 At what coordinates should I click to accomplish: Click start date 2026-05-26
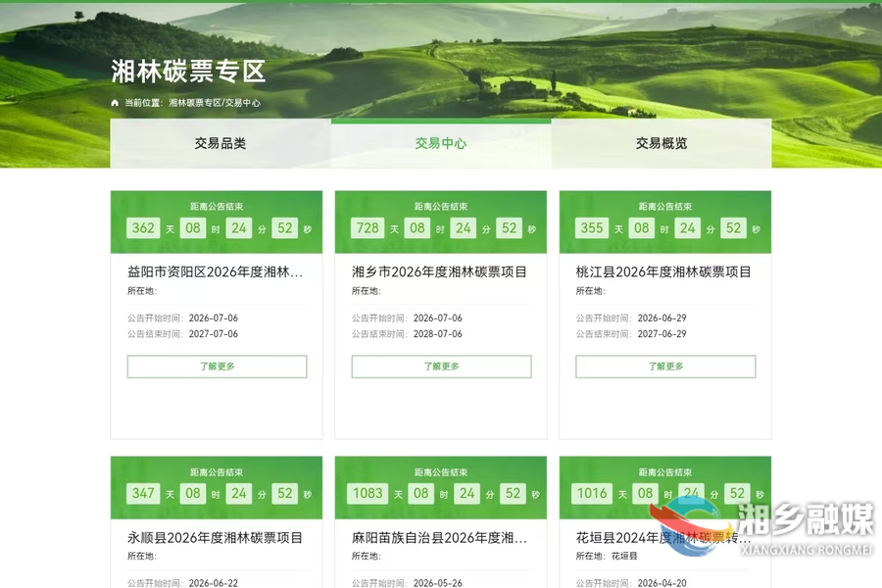(438, 583)
